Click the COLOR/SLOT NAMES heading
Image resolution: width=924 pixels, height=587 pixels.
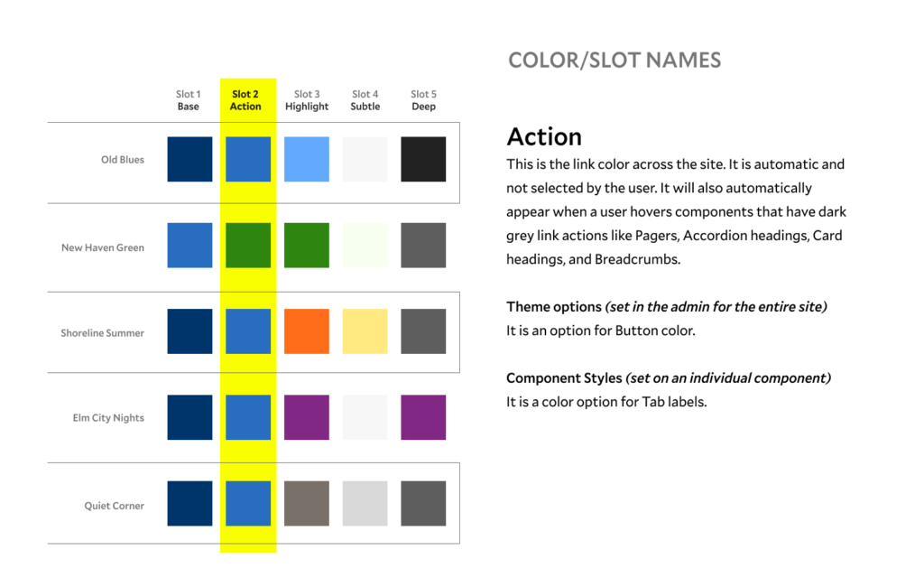coord(614,61)
